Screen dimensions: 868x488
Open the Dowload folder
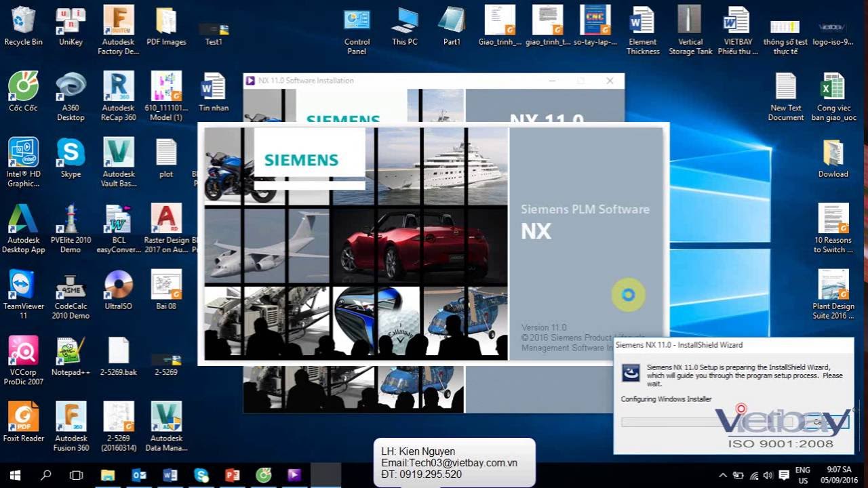click(x=833, y=158)
